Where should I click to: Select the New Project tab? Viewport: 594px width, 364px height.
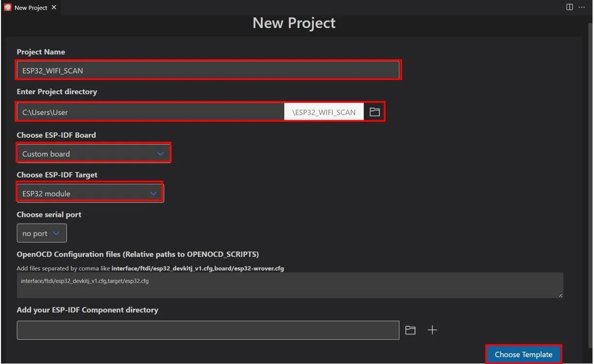click(31, 8)
